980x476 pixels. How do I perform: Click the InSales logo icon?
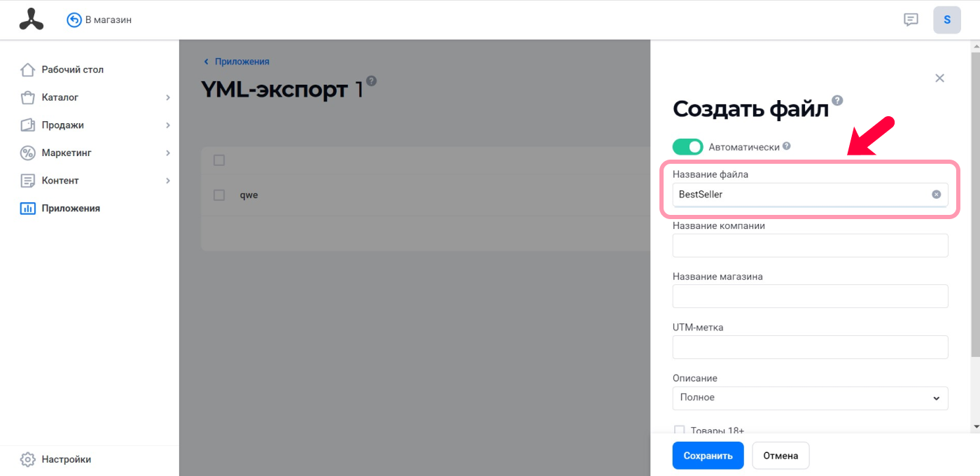pyautogui.click(x=31, y=20)
